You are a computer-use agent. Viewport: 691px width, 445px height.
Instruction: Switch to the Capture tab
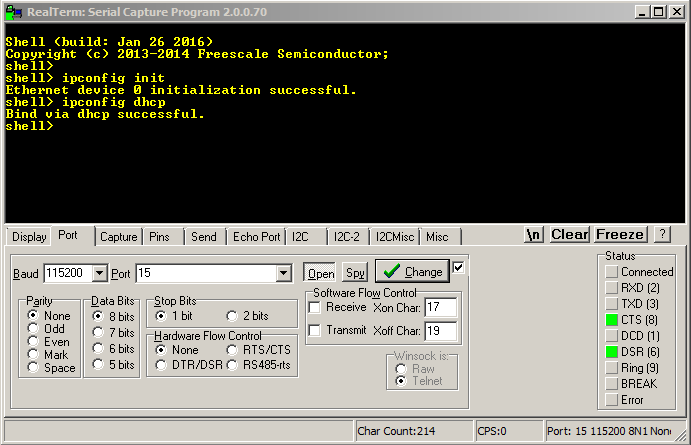tap(119, 237)
